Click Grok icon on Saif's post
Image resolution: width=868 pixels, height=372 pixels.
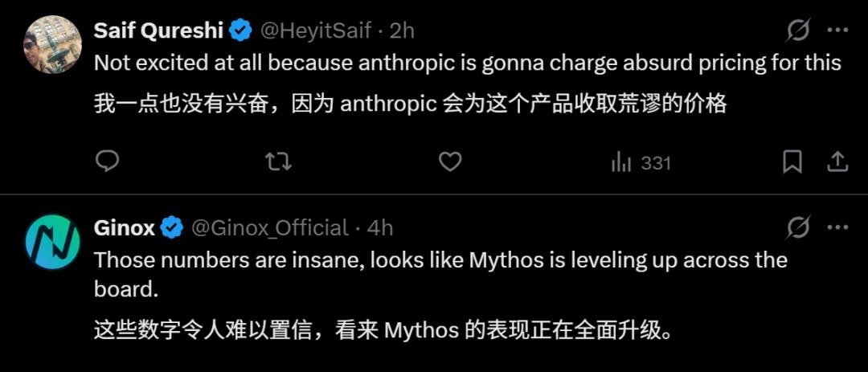pyautogui.click(x=798, y=31)
